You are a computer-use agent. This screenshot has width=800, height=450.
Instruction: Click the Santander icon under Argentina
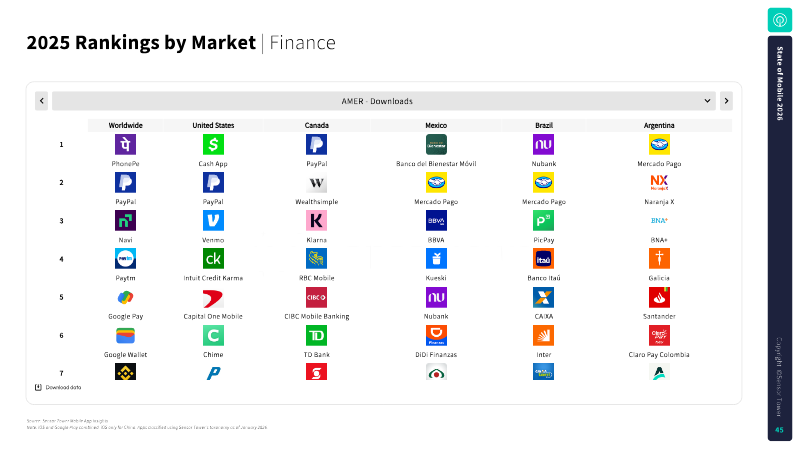pos(659,297)
